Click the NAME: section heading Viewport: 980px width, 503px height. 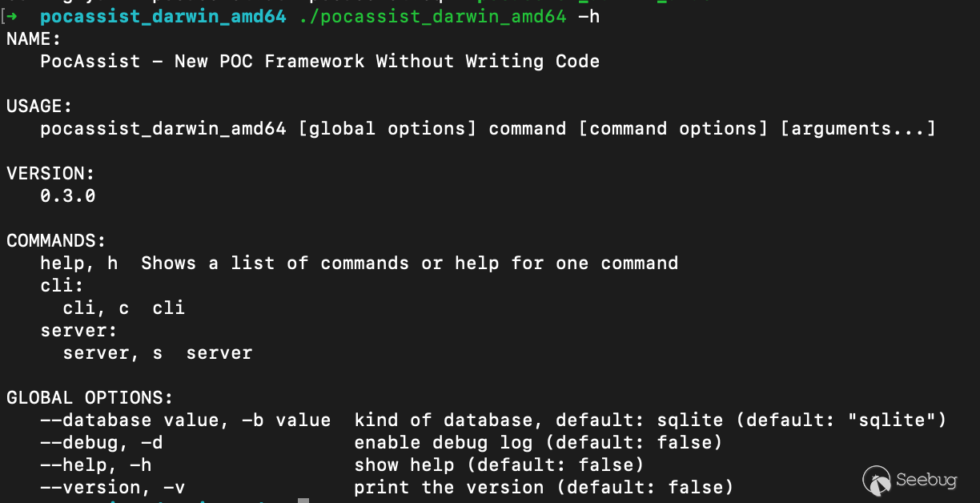(x=34, y=38)
